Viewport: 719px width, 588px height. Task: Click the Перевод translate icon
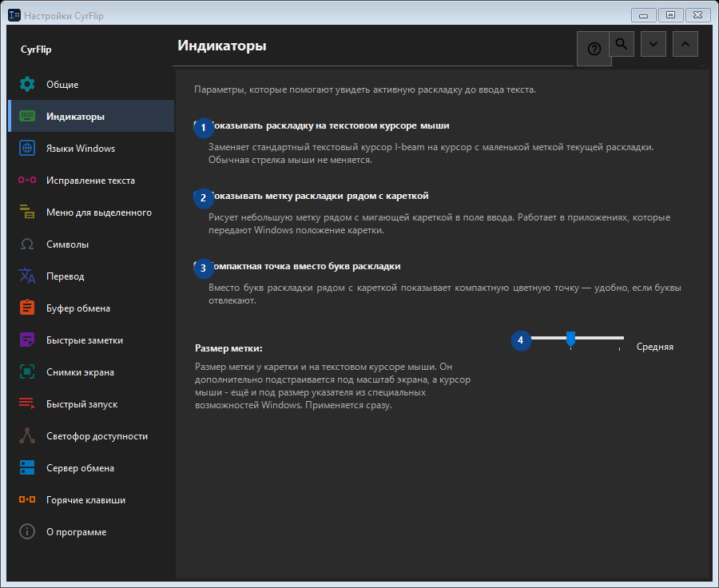point(27,276)
